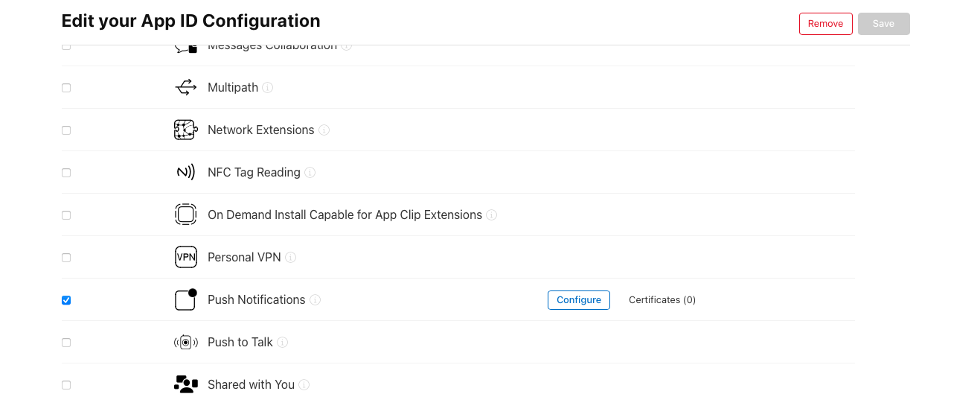The image size is (980, 394).
Task: Click the NFC Tag Reading icon
Action: 185,173
